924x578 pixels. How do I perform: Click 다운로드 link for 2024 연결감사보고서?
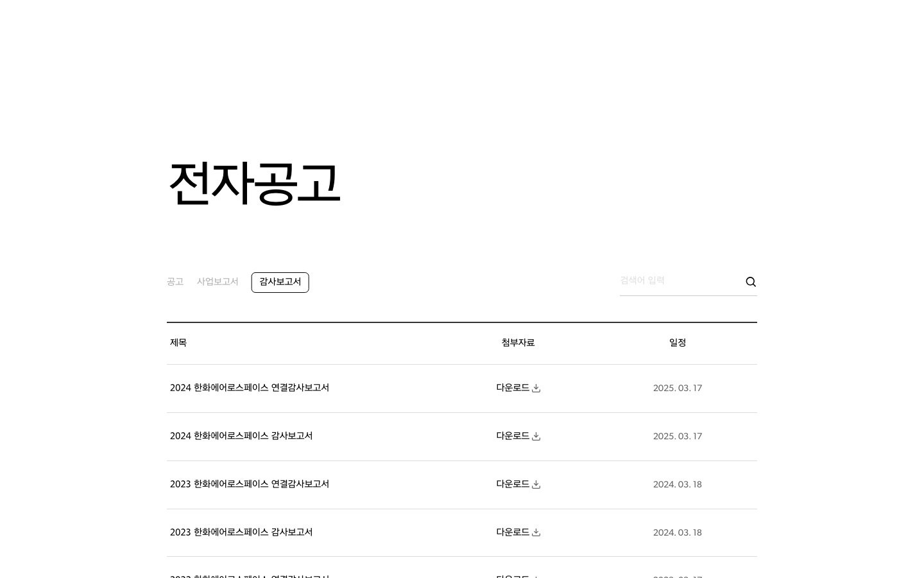point(518,388)
